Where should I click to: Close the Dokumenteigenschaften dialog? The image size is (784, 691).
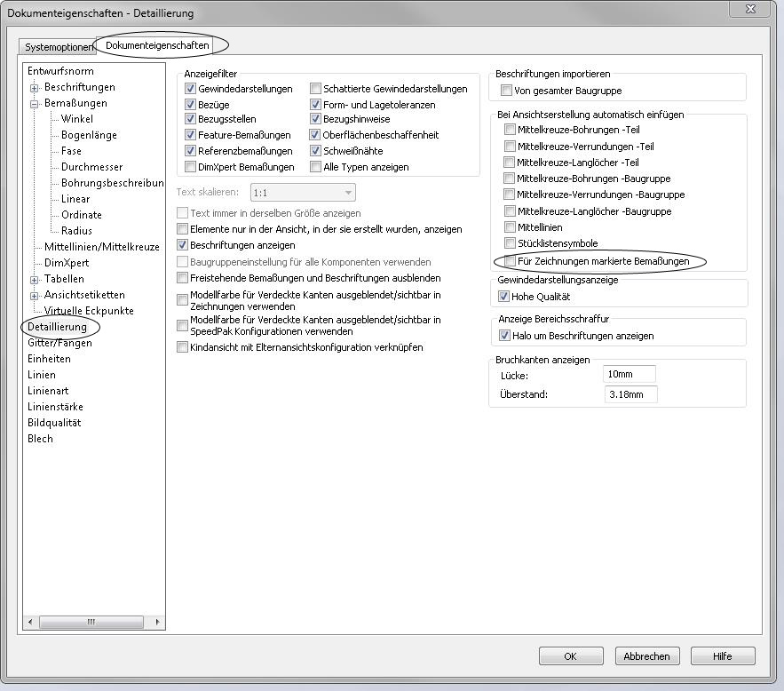[x=750, y=9]
